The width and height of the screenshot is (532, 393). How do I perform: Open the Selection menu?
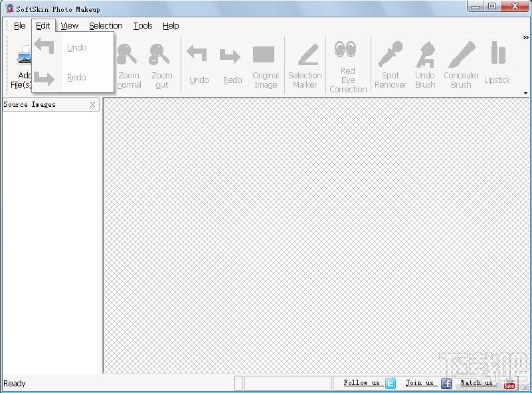tap(106, 26)
